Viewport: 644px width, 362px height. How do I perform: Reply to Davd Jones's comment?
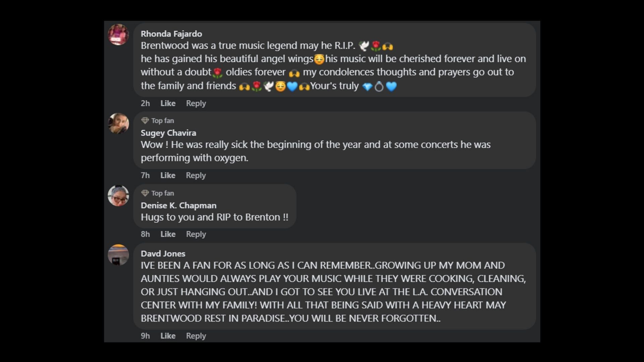[x=196, y=336]
